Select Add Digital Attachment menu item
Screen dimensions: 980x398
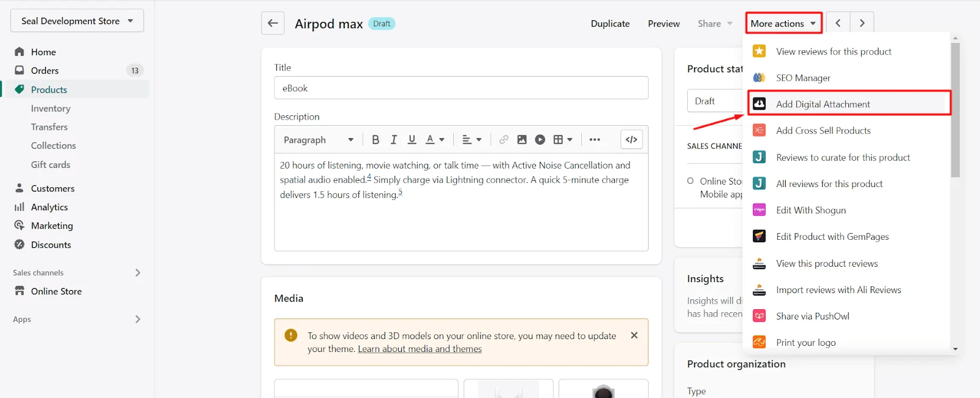coord(823,104)
